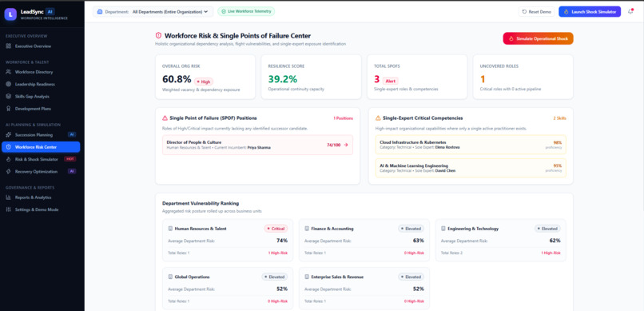
Task: Click the Skills Gap Analysis layers icon
Action: 9,97
